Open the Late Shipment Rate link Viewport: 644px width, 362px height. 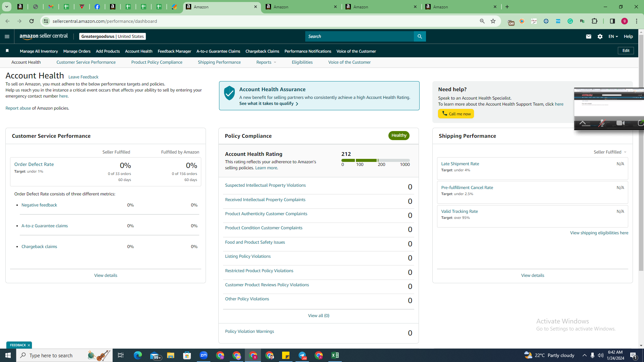pos(460,164)
